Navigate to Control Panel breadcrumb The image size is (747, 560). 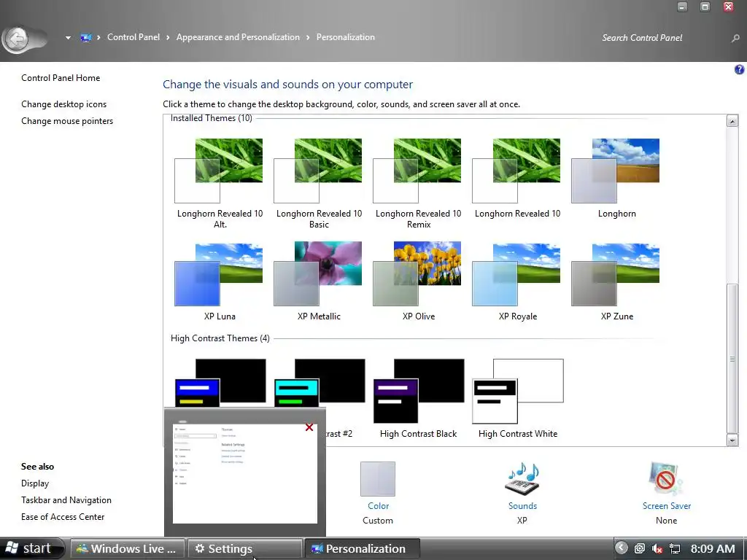click(x=133, y=37)
